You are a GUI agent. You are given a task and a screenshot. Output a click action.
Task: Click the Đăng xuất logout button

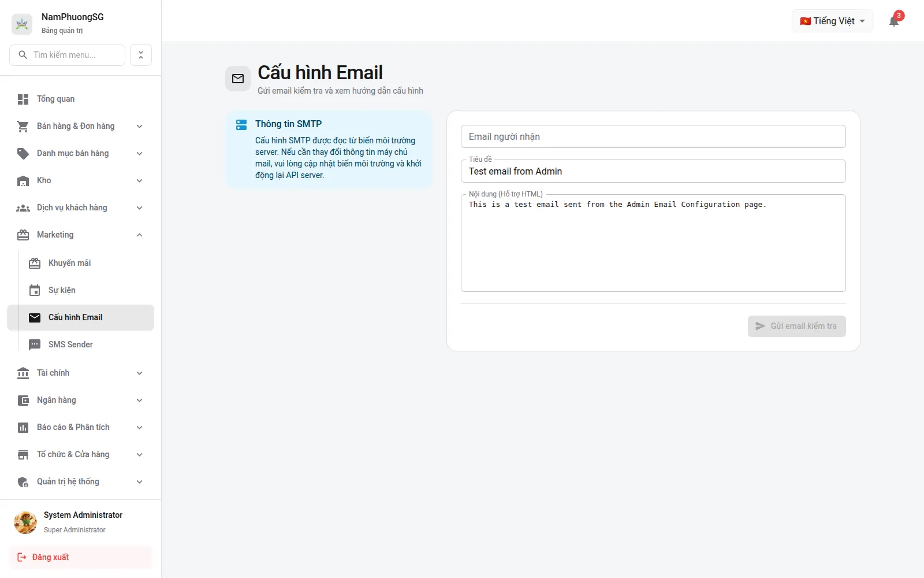pyautogui.click(x=80, y=557)
